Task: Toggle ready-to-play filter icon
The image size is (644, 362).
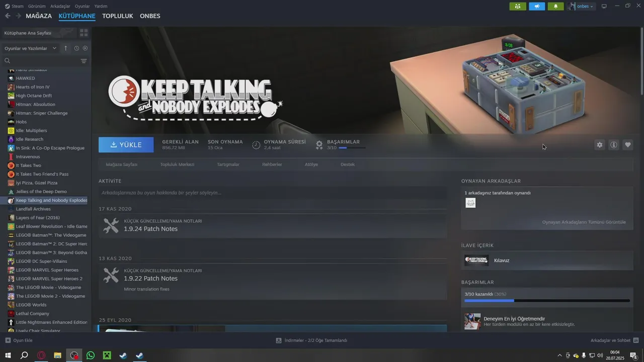Action: [85, 48]
